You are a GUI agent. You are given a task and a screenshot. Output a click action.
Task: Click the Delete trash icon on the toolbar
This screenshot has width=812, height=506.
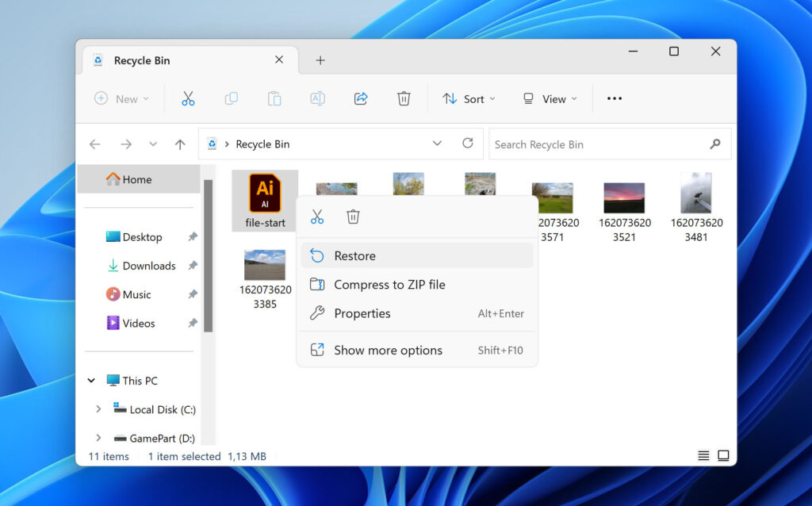click(404, 98)
